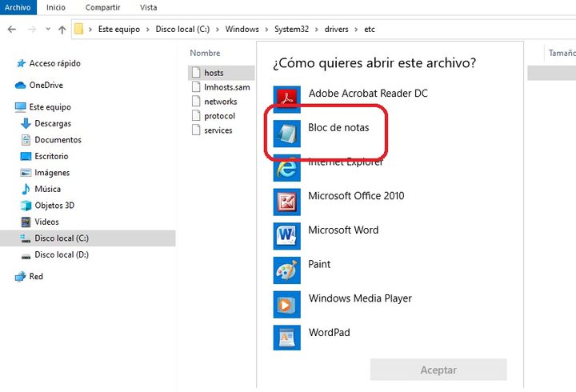576x392 pixels.
Task: Expand chevron after drivers in path
Action: [356, 30]
